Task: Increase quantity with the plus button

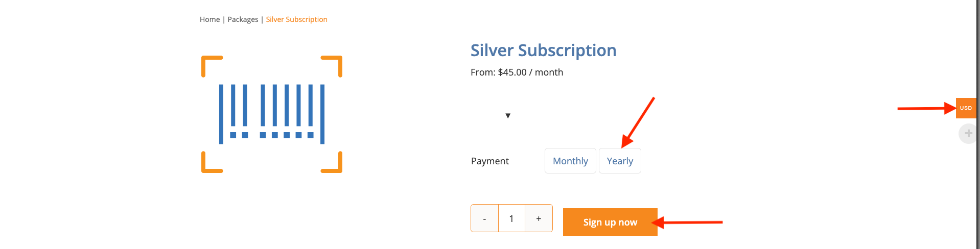Action: click(539, 218)
